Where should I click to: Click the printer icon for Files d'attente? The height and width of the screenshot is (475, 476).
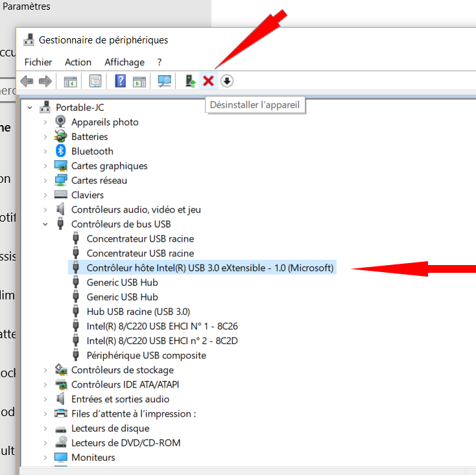click(x=61, y=413)
